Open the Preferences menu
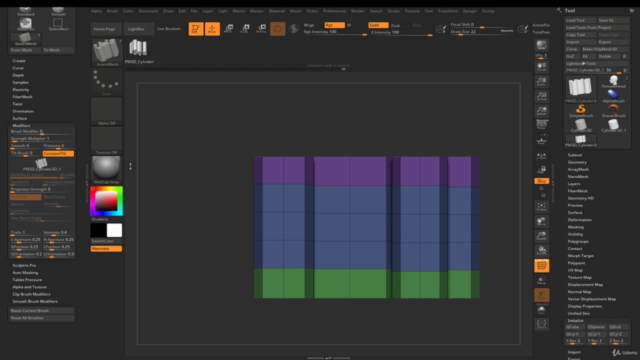640x360 pixels. point(334,11)
